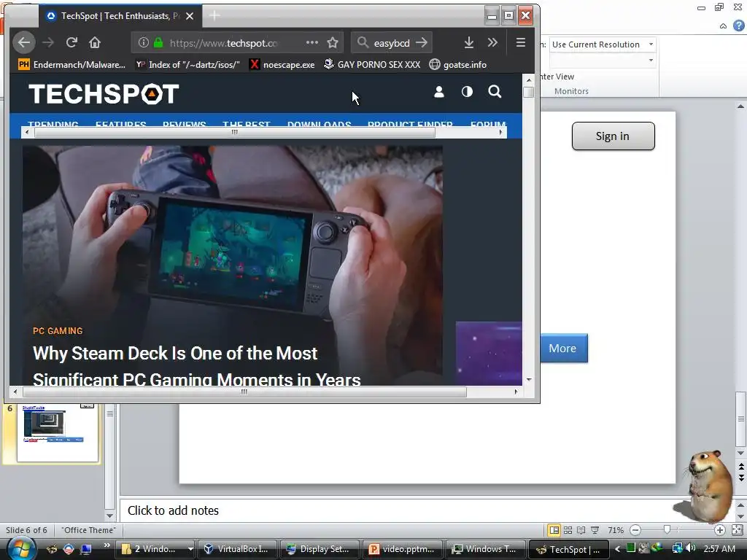747x560 pixels.
Task: Open PowerPoint Help question mark icon
Action: (738, 26)
